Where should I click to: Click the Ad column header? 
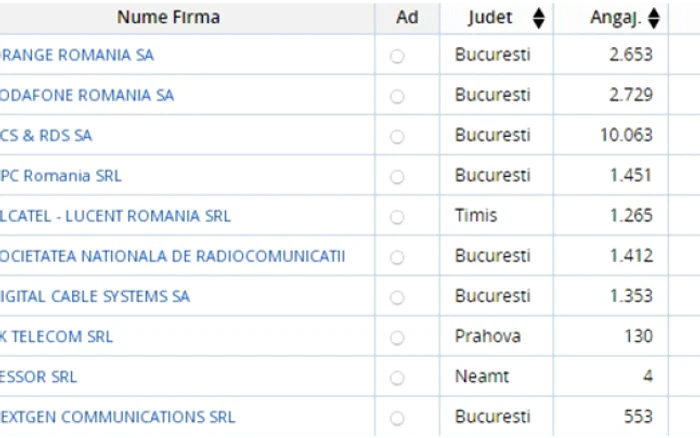pos(407,17)
